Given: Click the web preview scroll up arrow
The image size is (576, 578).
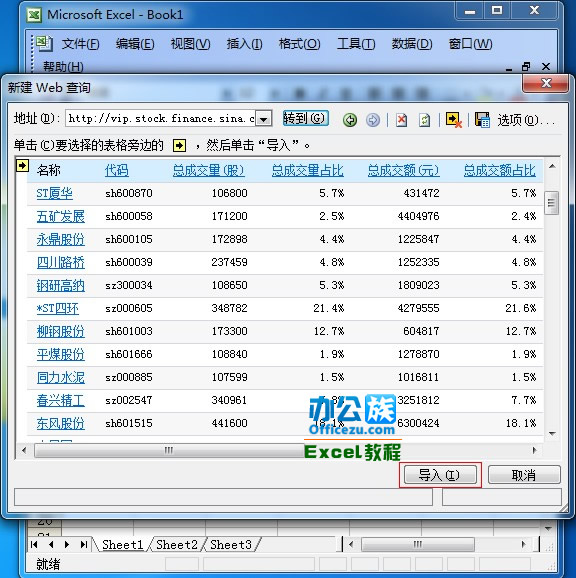Looking at the screenshot, I should (x=552, y=167).
